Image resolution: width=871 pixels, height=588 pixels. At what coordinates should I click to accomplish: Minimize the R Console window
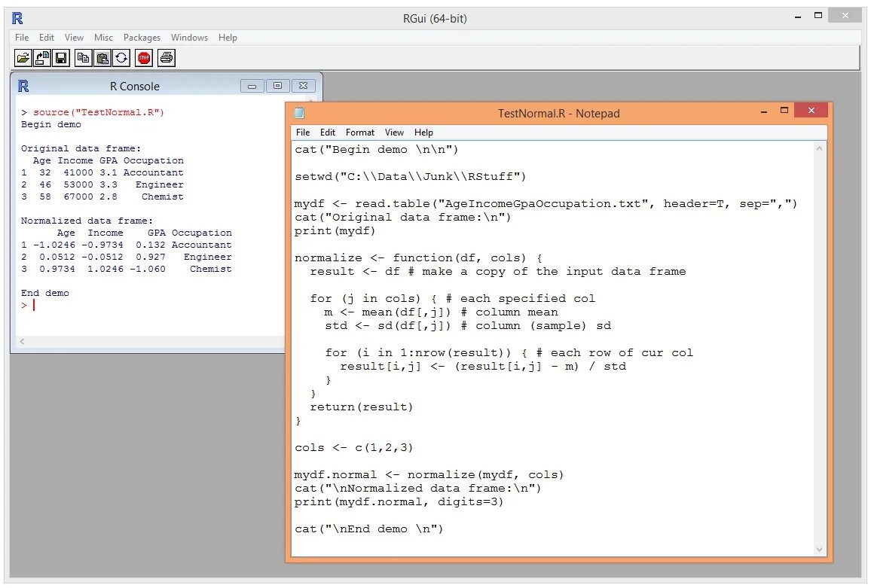(x=252, y=86)
